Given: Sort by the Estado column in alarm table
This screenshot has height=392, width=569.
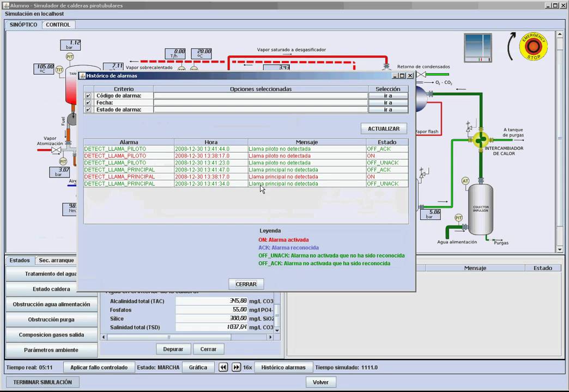Looking at the screenshot, I should point(387,142).
